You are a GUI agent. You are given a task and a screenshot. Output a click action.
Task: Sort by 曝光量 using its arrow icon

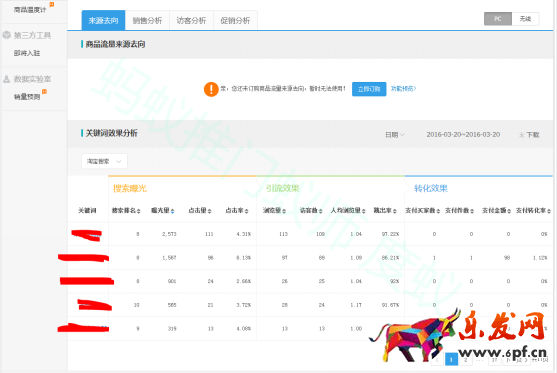click(x=172, y=211)
